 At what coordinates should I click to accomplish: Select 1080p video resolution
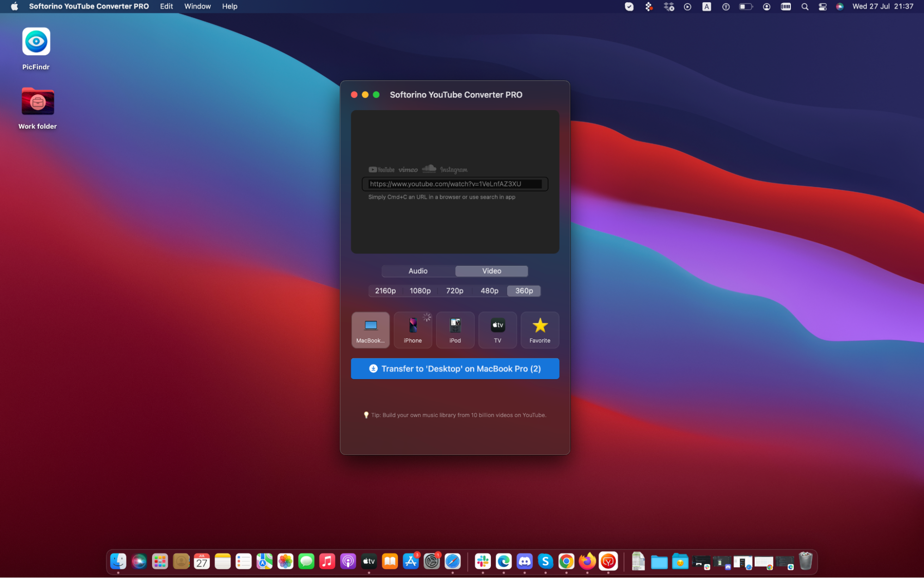[x=420, y=291]
